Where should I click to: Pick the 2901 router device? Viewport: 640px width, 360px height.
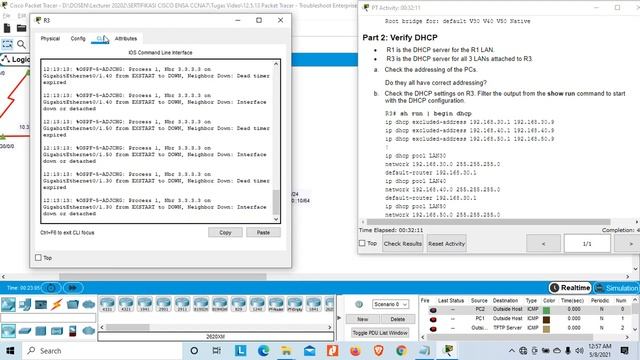point(163,304)
